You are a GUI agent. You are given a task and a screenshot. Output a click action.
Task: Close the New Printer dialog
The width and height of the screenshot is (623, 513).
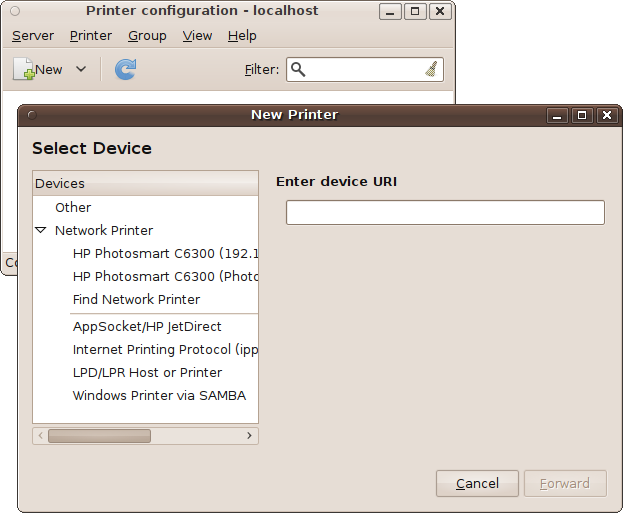click(x=607, y=115)
